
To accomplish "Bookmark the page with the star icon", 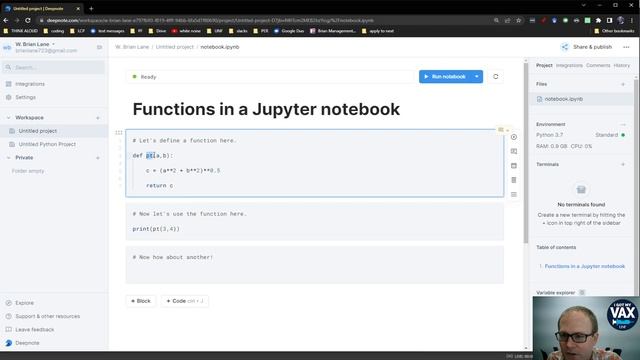I will click(518, 20).
